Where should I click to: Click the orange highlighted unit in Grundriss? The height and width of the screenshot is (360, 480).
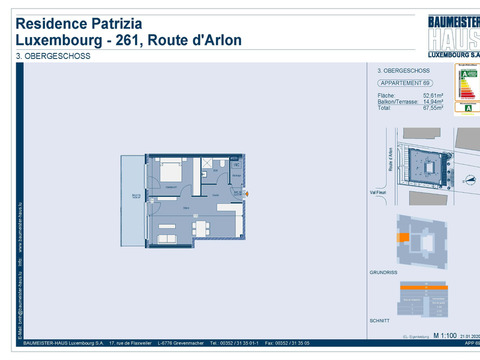[x=403, y=237]
